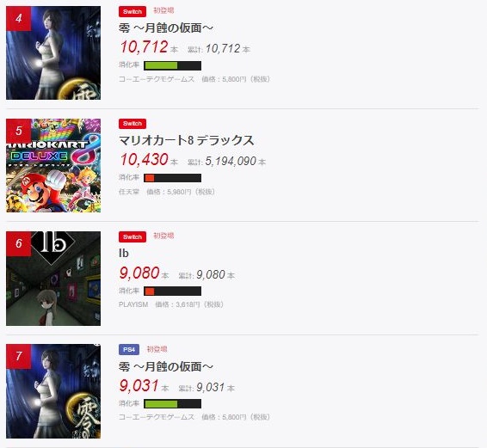Open the rank 7 PS4 零 cover thumbnail
This screenshot has width=487, height=448.
coord(53,391)
